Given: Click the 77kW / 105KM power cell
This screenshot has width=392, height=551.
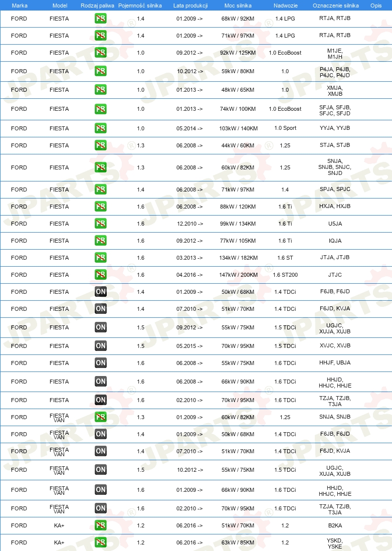Looking at the screenshot, I should click(238, 241).
